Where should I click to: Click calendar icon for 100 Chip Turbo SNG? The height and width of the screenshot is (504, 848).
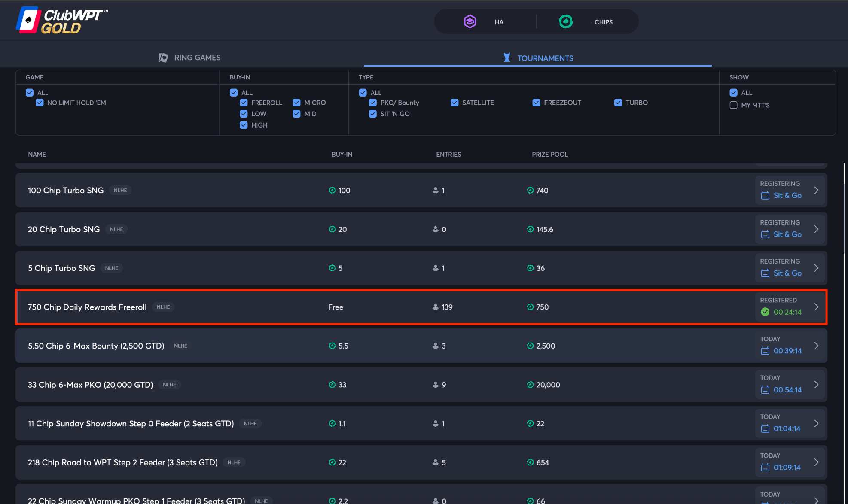click(x=765, y=196)
